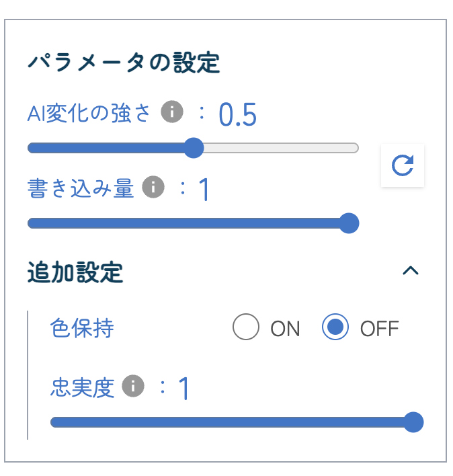Screen dimensions: 453x476
Task: Click info icon beside 忠実度
Action: 133,386
